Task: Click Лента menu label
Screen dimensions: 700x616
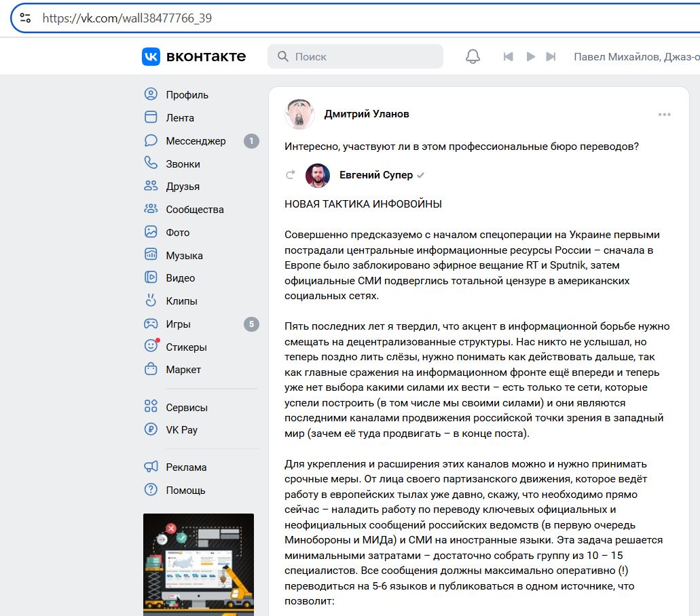Action: click(180, 118)
